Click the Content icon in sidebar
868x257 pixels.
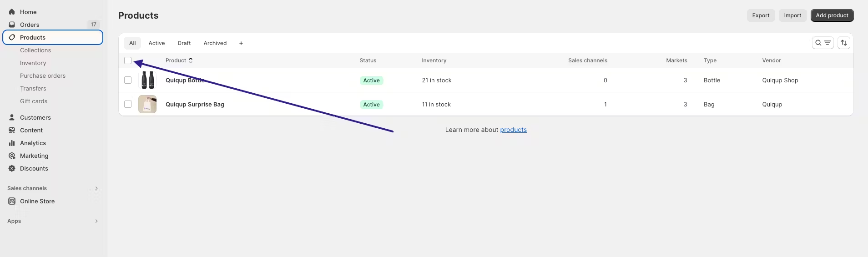12,130
